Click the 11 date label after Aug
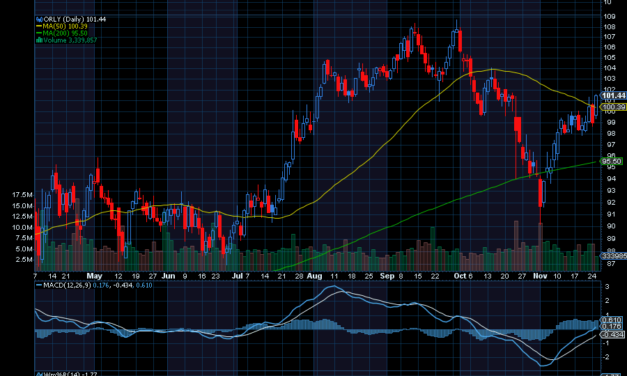 (x=334, y=276)
